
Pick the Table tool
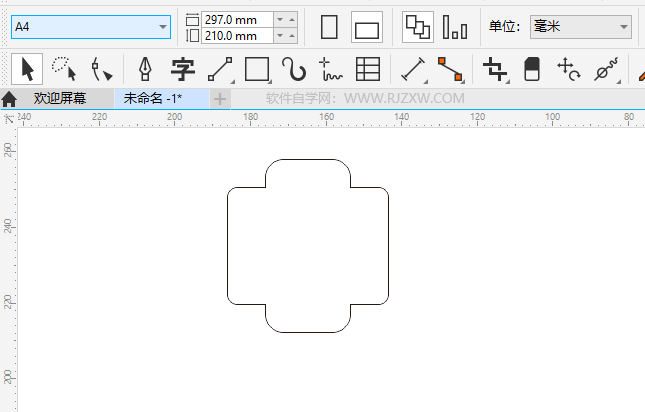click(x=368, y=69)
